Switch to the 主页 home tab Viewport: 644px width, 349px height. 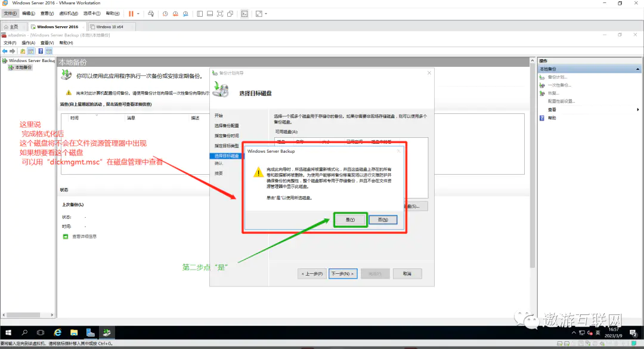click(11, 27)
